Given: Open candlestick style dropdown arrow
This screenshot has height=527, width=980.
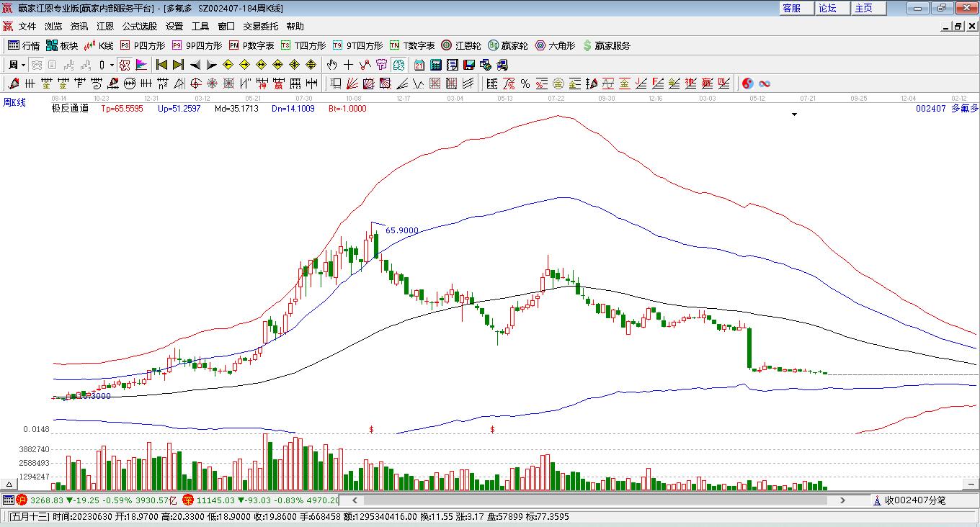Looking at the screenshot, I should (112, 65).
